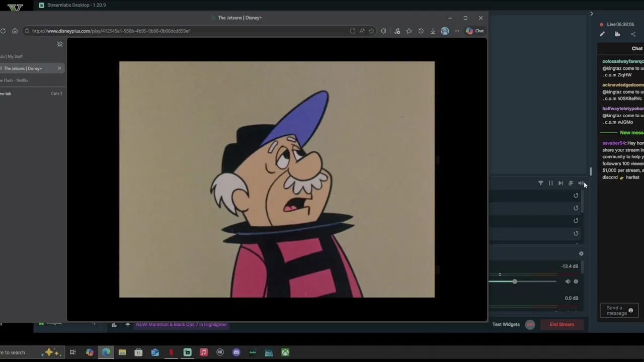Replay the second event alert

point(576,208)
